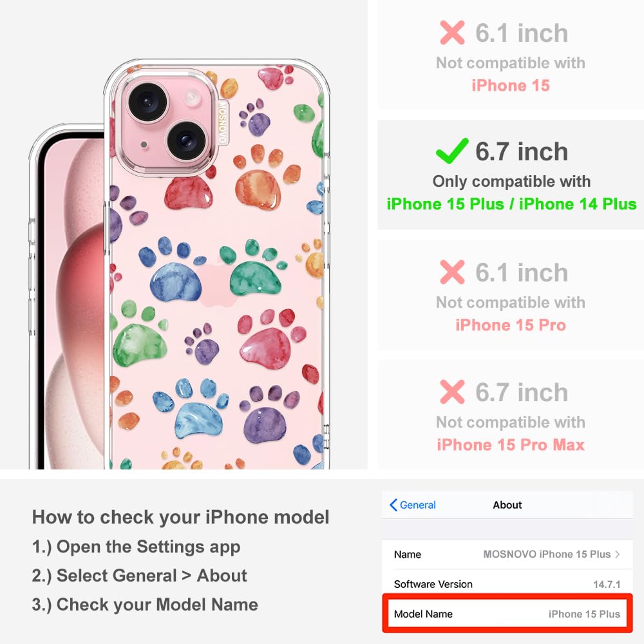Click the MOSNOVO iPhone 15 Plus name value

[547, 554]
